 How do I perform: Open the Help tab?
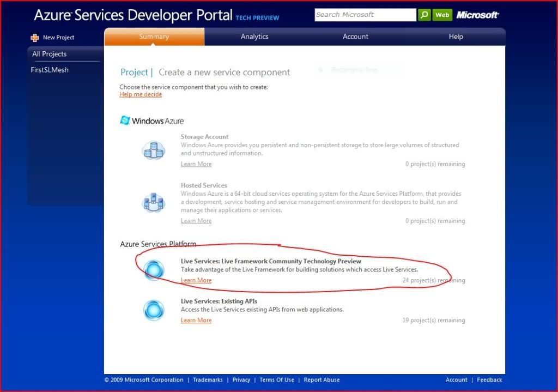point(456,37)
